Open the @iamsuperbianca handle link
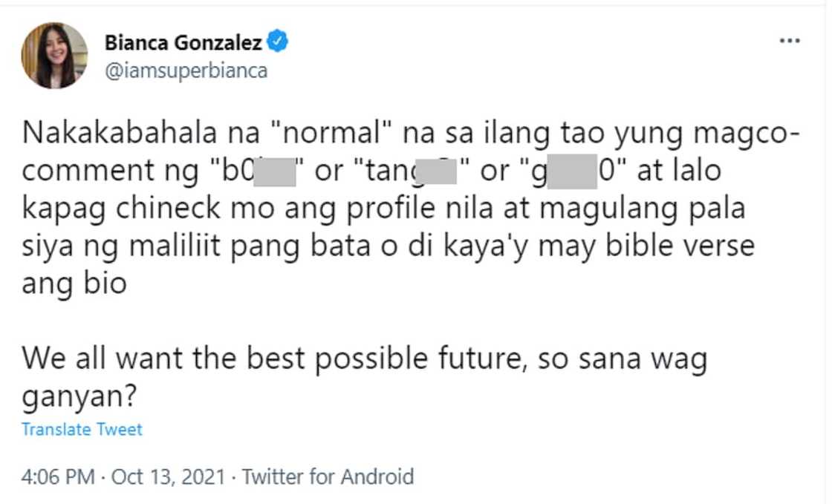Image resolution: width=832 pixels, height=504 pixels. (x=186, y=71)
